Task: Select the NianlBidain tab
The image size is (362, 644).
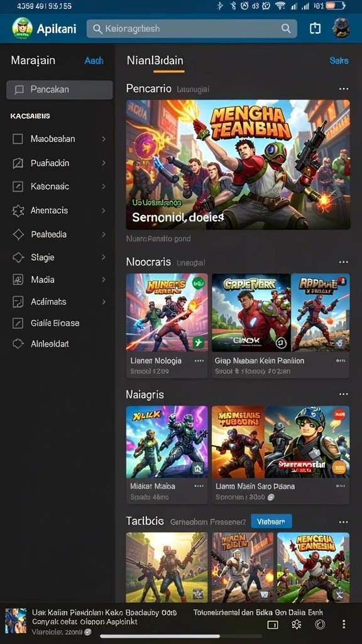Action: coord(155,61)
